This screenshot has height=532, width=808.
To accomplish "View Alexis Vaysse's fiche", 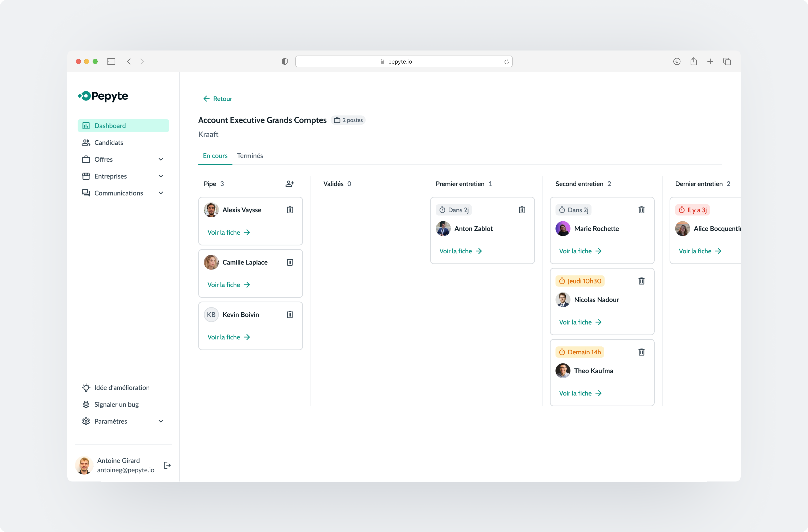I will pyautogui.click(x=229, y=232).
